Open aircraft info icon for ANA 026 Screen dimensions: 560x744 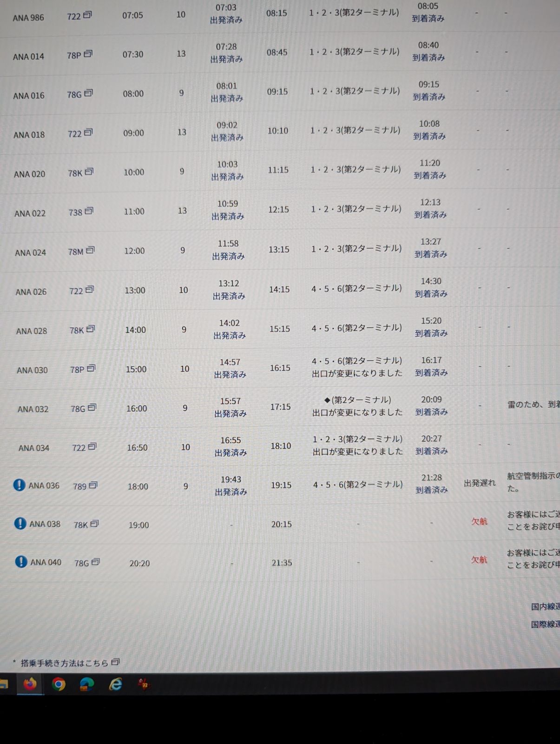click(90, 290)
